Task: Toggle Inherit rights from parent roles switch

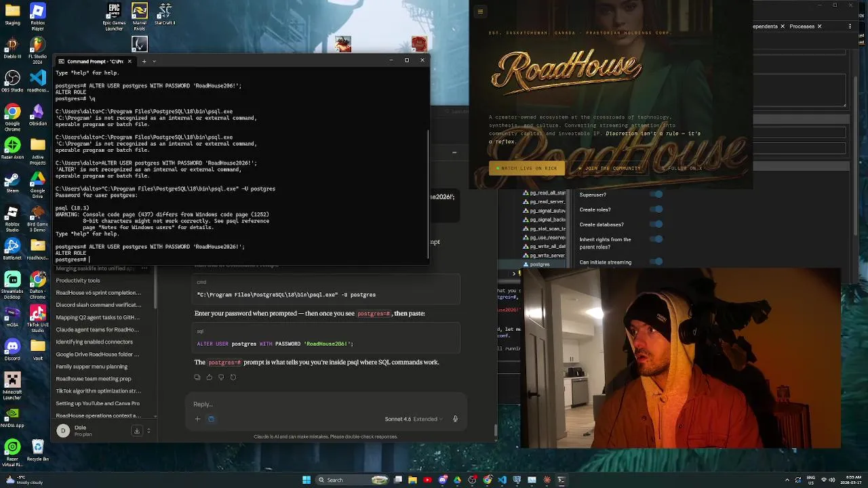Action: click(x=656, y=239)
